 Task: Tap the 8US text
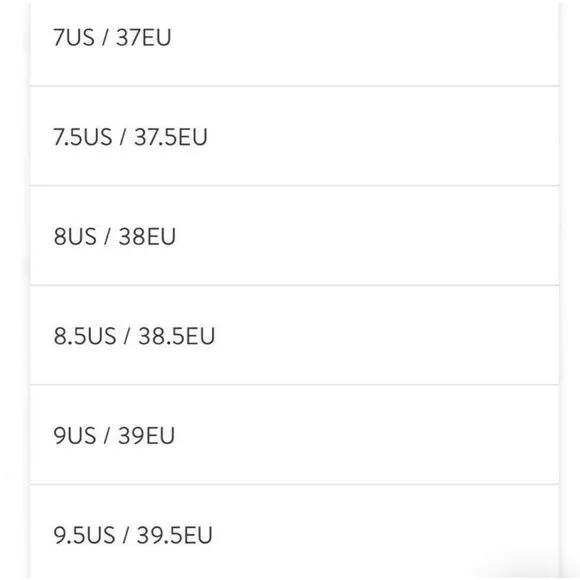coord(75,236)
